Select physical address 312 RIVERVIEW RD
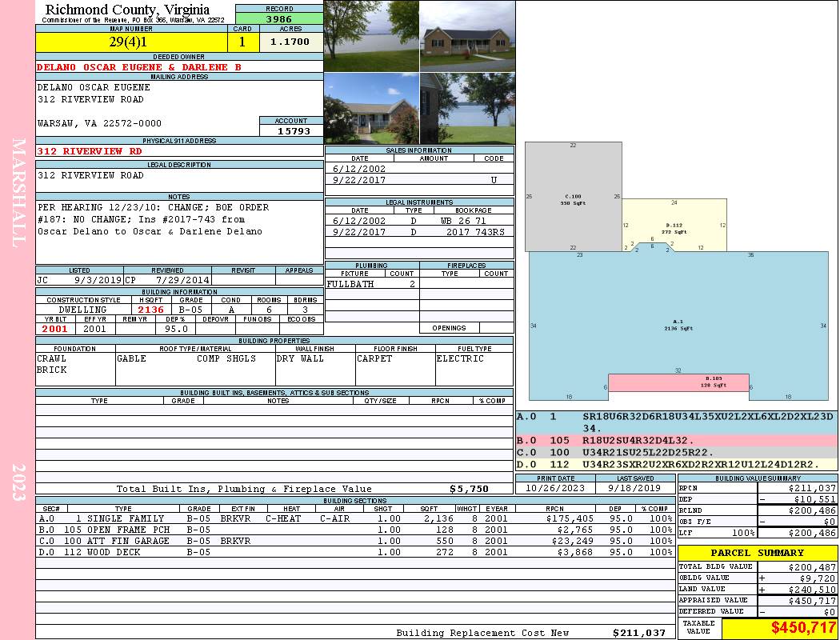Screen dimensions: 840x640 (90, 151)
